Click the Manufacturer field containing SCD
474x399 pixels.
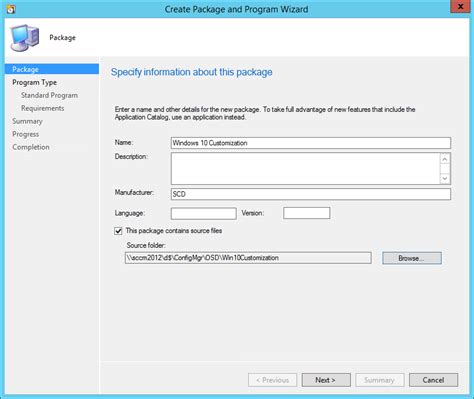tap(311, 194)
